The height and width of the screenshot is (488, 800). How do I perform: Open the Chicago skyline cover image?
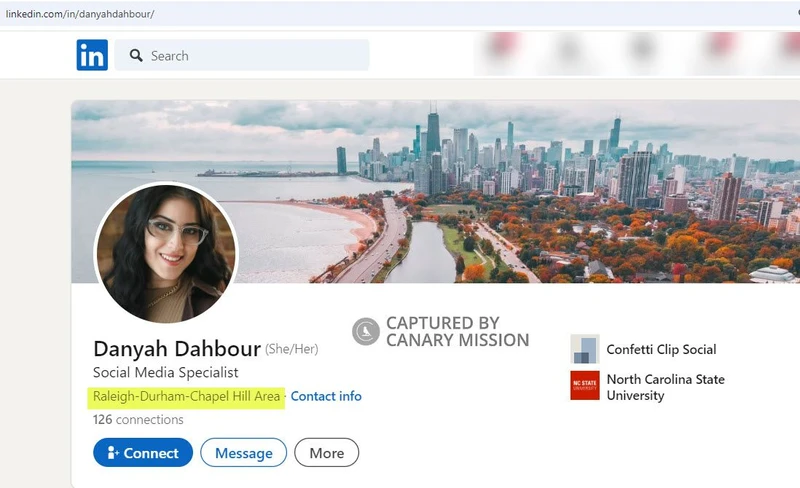pyautogui.click(x=436, y=191)
